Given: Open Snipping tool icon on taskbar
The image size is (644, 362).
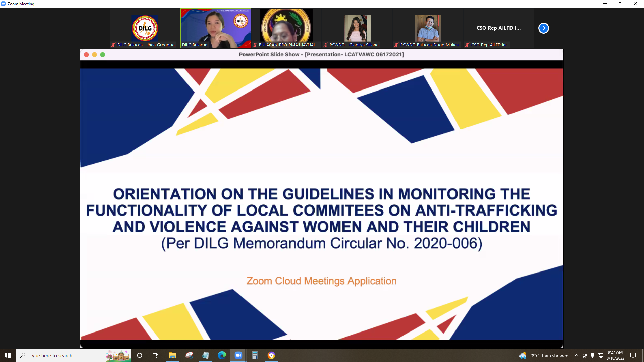Looking at the screenshot, I should click(x=189, y=355).
